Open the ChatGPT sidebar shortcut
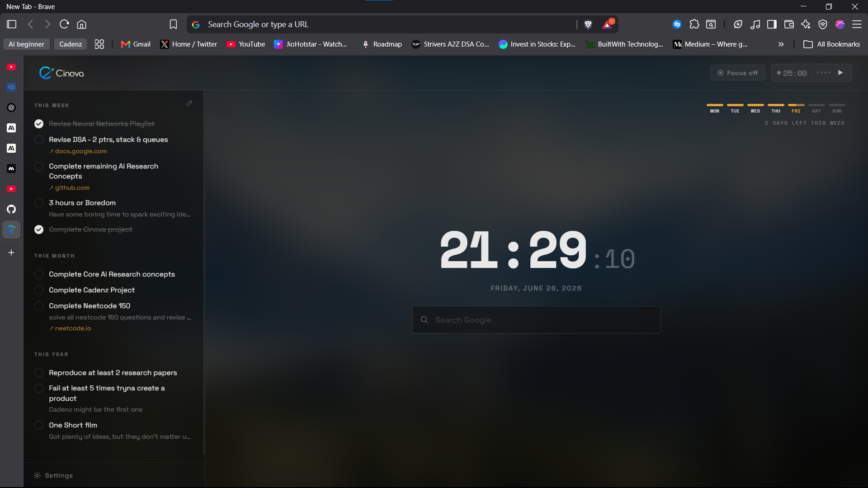This screenshot has height=488, width=868. (x=11, y=108)
